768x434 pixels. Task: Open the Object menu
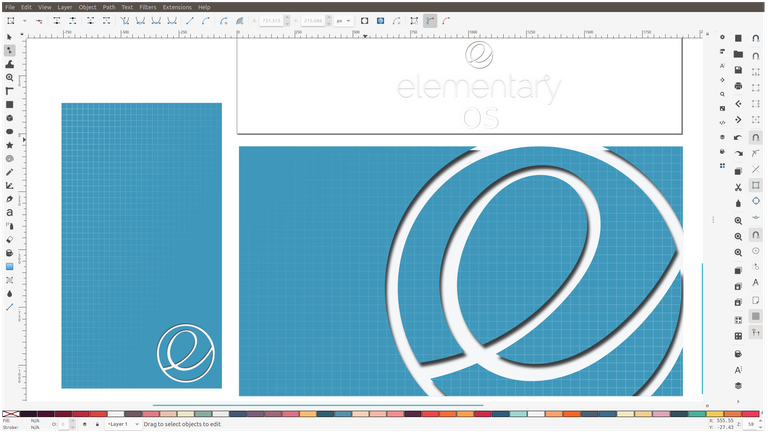pyautogui.click(x=88, y=7)
